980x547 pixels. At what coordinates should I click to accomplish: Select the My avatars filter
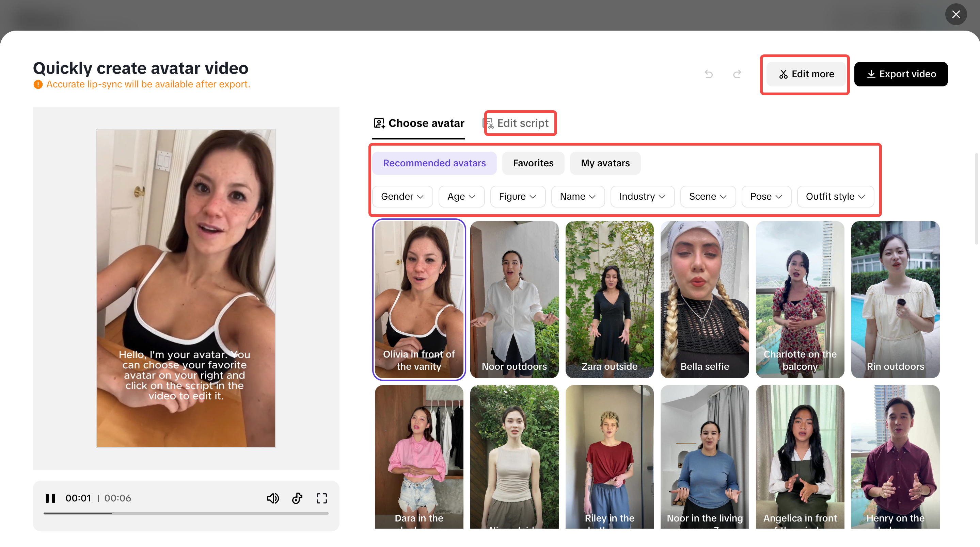[605, 163]
